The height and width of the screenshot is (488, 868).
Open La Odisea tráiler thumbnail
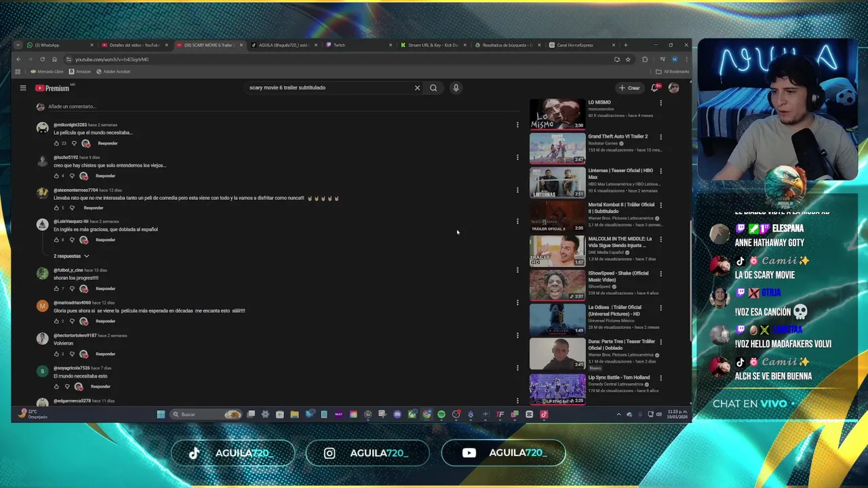(557, 319)
